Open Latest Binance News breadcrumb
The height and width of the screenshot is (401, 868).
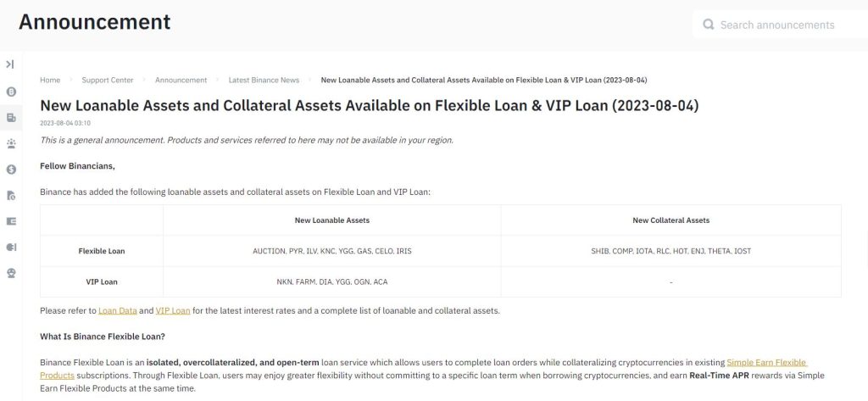pyautogui.click(x=264, y=81)
